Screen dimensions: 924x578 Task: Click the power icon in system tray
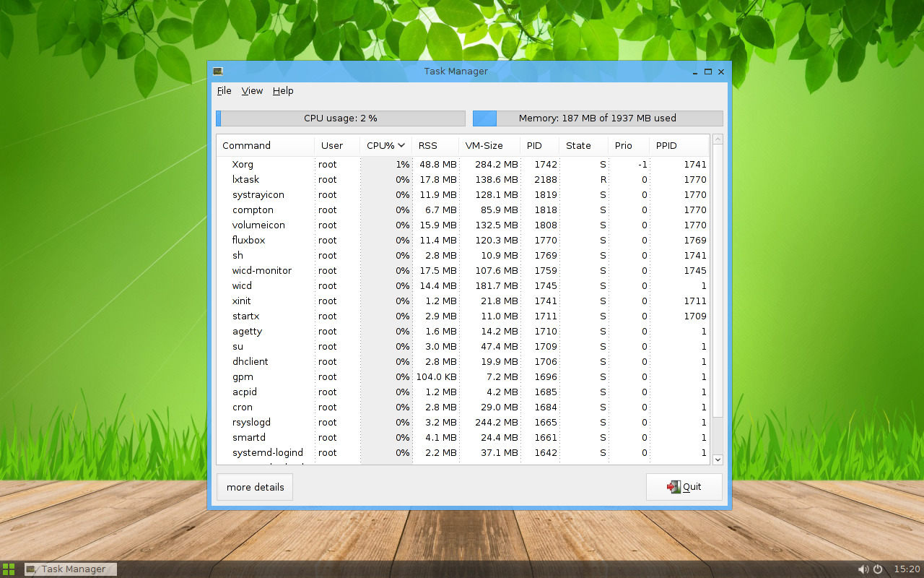(x=878, y=569)
